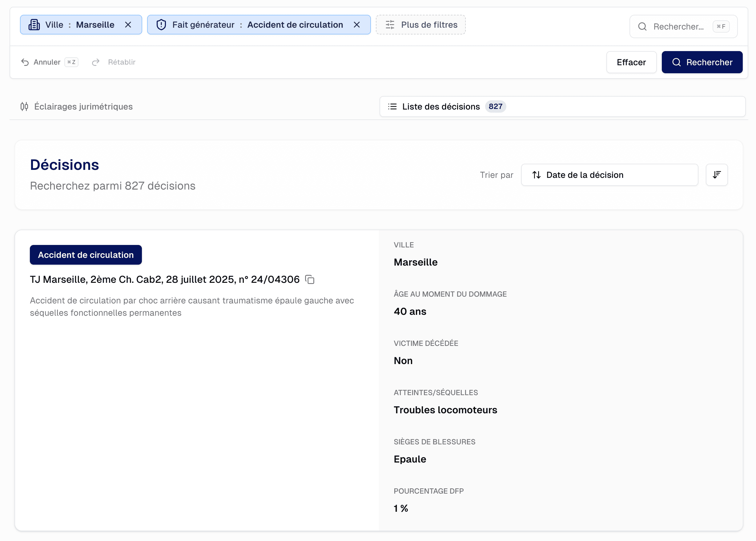The width and height of the screenshot is (756, 541).
Task: Click the Rétablir redo arrow
Action: pos(96,62)
